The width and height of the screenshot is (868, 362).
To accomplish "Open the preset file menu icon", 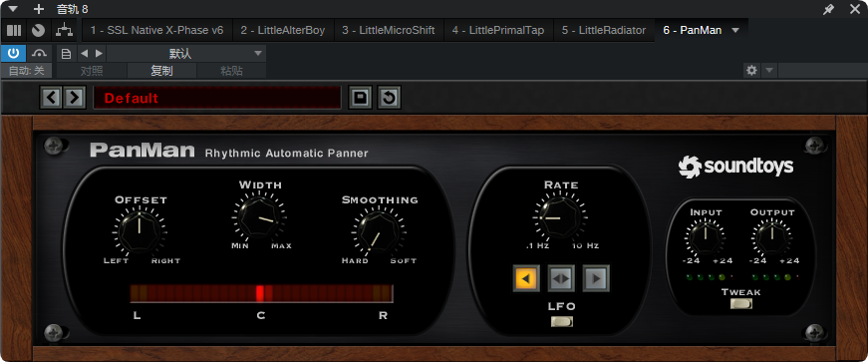I will [x=66, y=54].
